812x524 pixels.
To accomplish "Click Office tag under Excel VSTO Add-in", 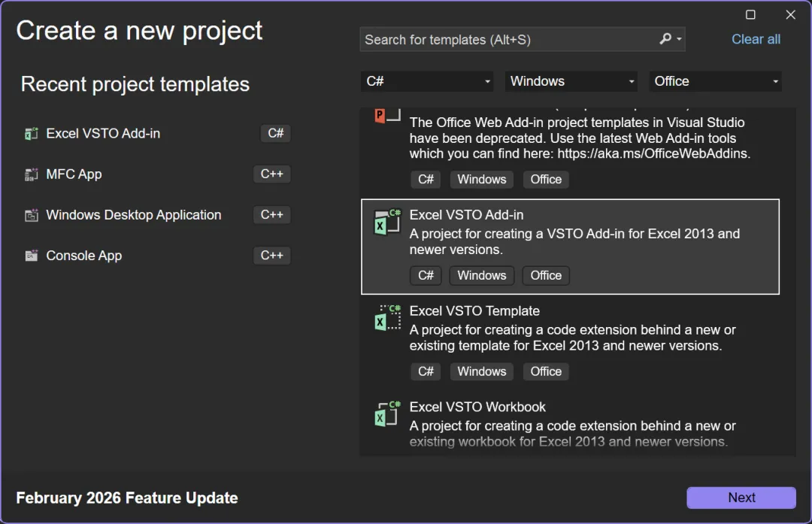I will [546, 275].
